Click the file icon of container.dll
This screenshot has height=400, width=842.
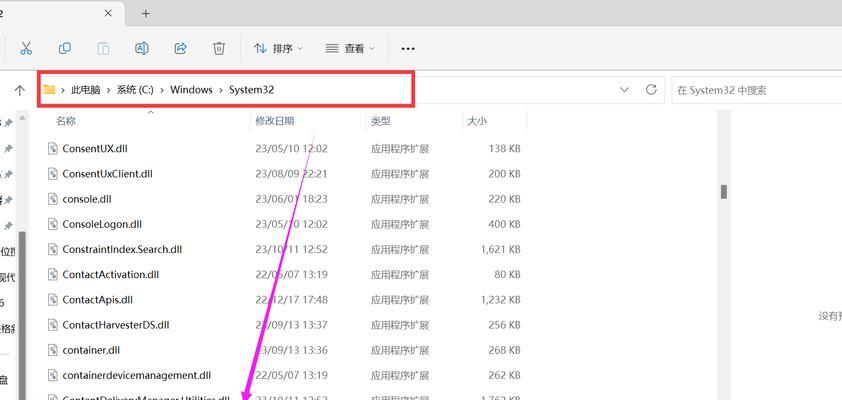click(52, 350)
